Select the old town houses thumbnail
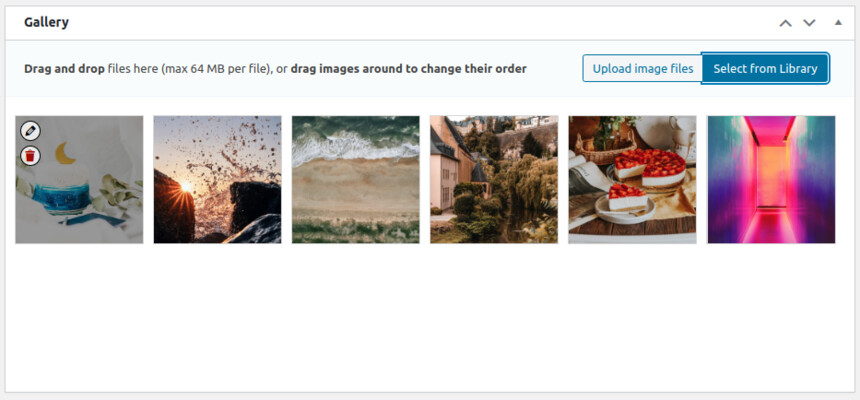The height and width of the screenshot is (400, 860). click(x=494, y=179)
